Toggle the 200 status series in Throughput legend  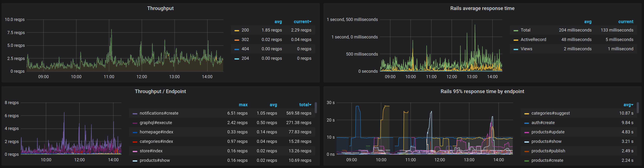pos(245,30)
